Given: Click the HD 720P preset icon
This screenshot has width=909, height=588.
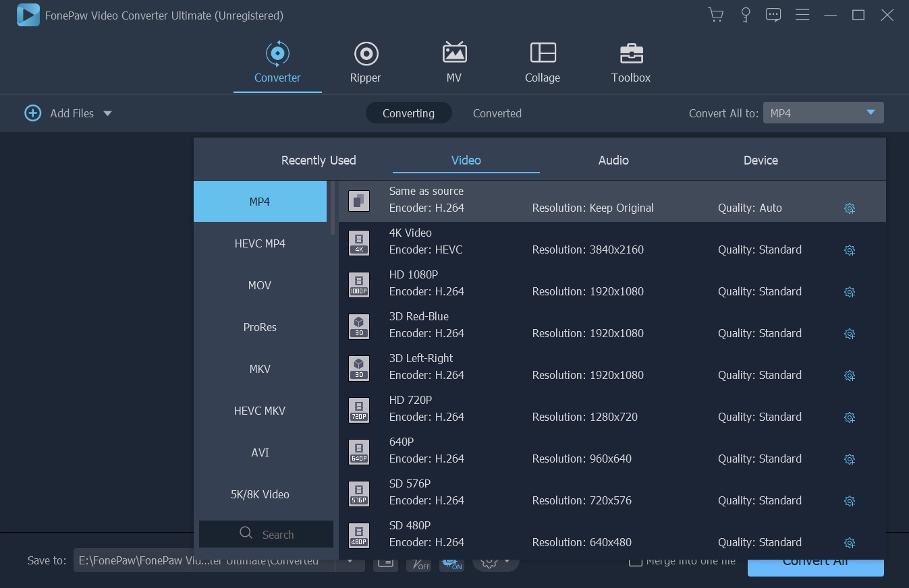Looking at the screenshot, I should pyautogui.click(x=359, y=410).
